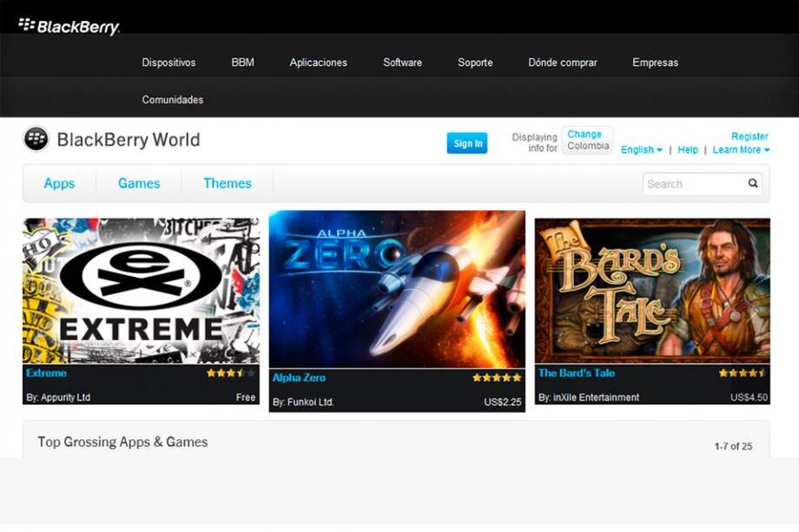799x532 pixels.
Task: Switch to the Themes tab
Action: (227, 183)
